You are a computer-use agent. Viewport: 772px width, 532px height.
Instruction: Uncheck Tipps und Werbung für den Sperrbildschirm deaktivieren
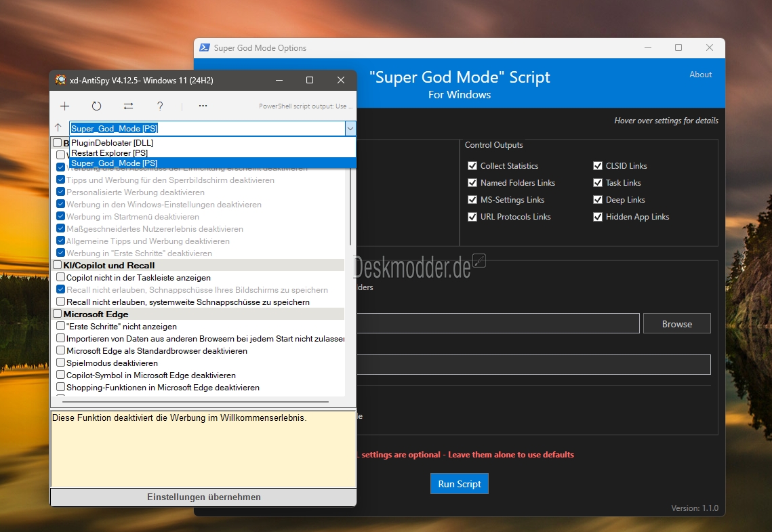[60, 179]
